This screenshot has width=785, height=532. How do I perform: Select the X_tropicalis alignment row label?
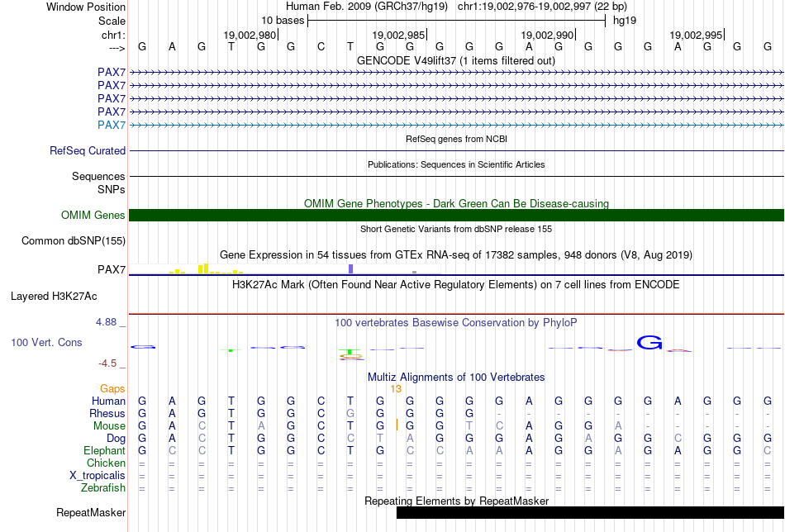click(x=98, y=476)
